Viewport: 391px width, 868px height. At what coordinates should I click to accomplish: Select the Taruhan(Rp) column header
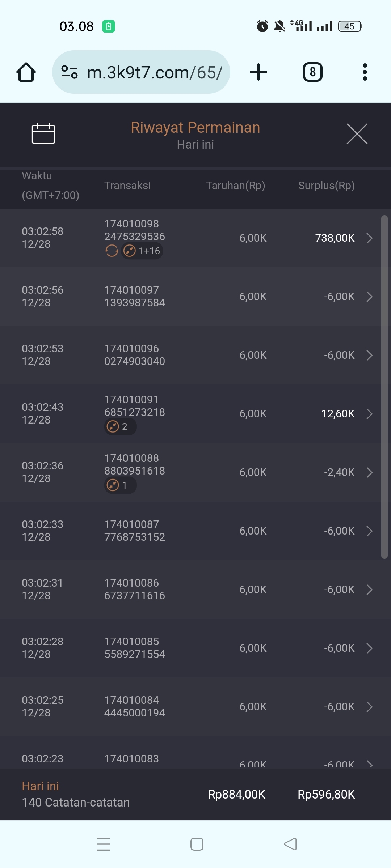click(x=235, y=186)
